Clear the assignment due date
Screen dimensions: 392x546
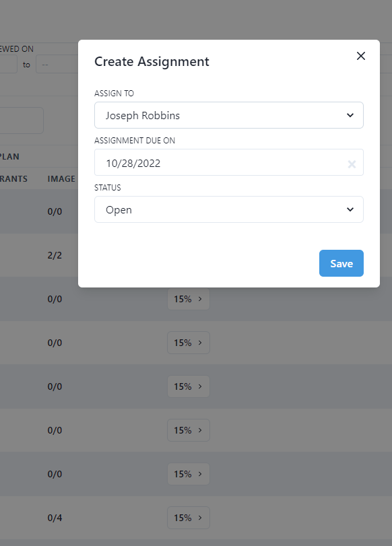[352, 164]
